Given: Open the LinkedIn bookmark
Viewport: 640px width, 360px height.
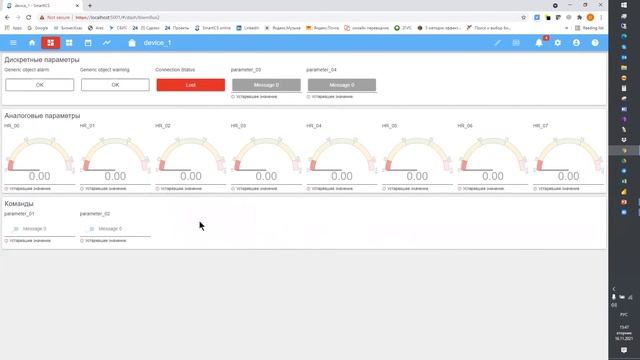Looking at the screenshot, I should 247,28.
